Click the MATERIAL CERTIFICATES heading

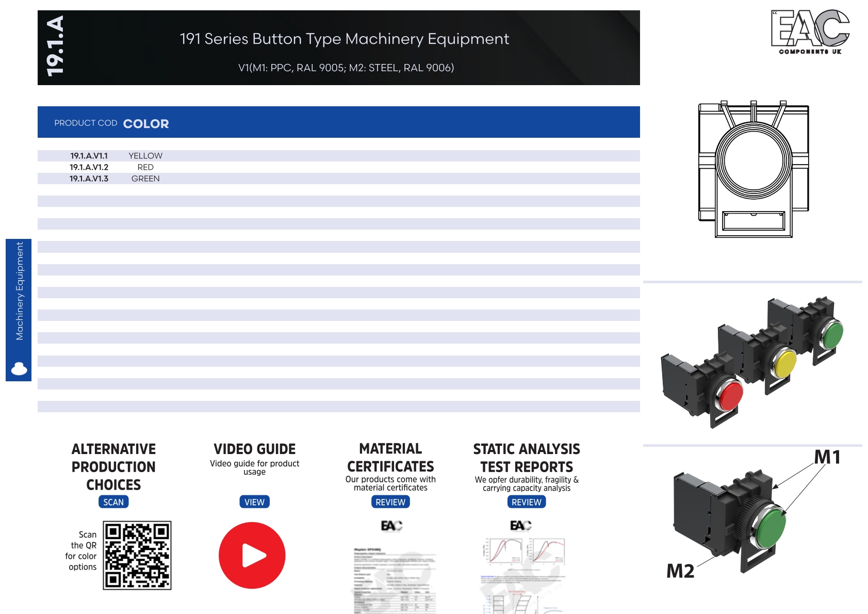(x=390, y=458)
